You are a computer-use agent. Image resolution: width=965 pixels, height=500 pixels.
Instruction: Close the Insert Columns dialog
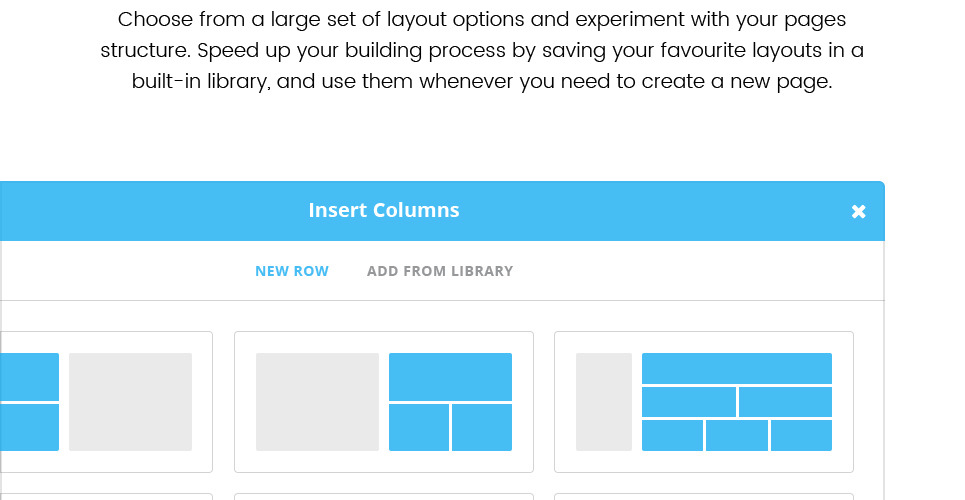click(858, 211)
